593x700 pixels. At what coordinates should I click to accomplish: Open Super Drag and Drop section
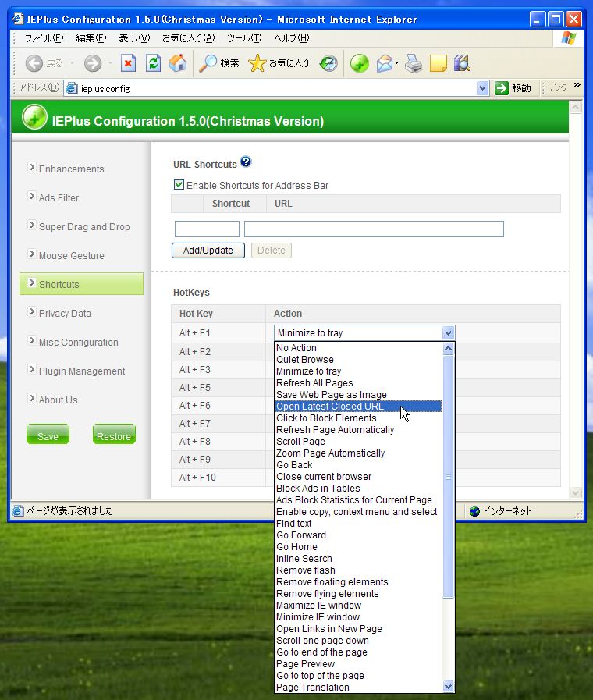pos(84,227)
